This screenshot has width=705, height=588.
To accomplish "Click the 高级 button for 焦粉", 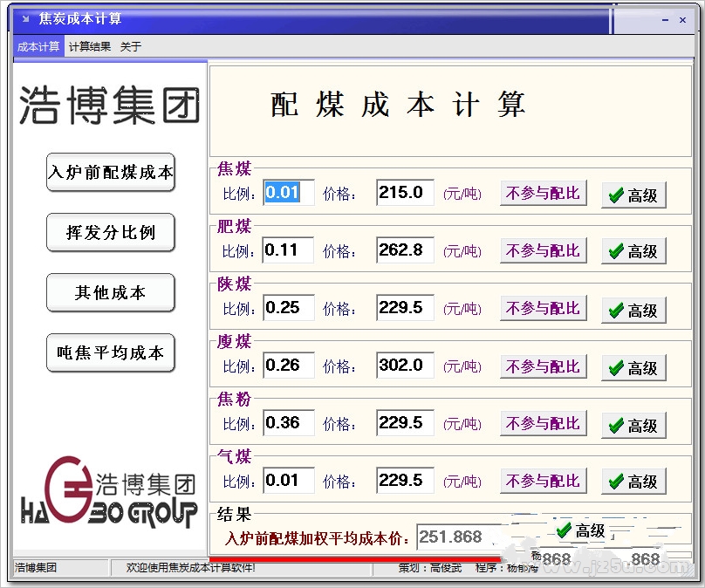I will 633,425.
